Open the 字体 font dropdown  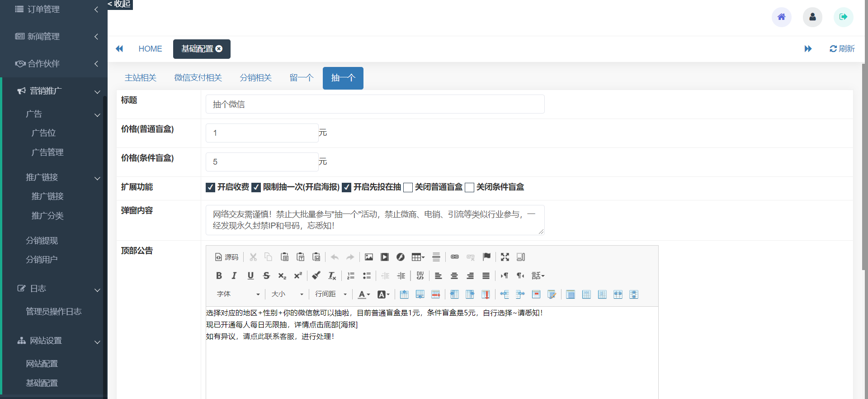coord(238,294)
